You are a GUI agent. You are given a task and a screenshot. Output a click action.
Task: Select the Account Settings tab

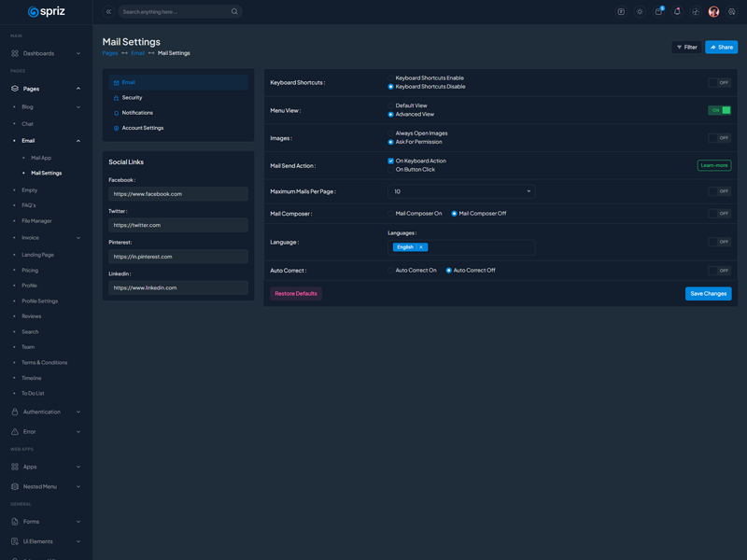point(142,128)
